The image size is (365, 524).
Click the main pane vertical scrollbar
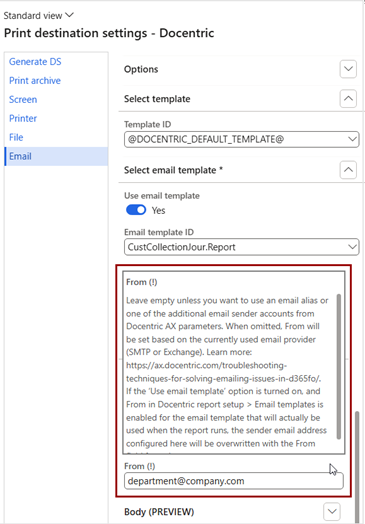(x=357, y=465)
